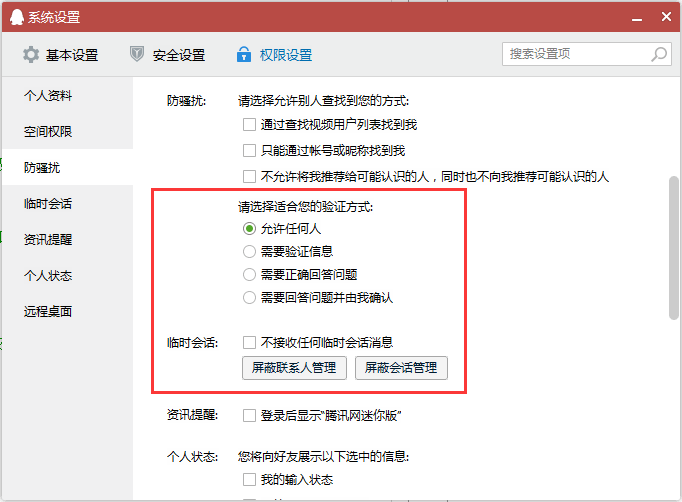The height and width of the screenshot is (502, 682).
Task: Click the shield icon for 安全设置
Action: [137, 54]
